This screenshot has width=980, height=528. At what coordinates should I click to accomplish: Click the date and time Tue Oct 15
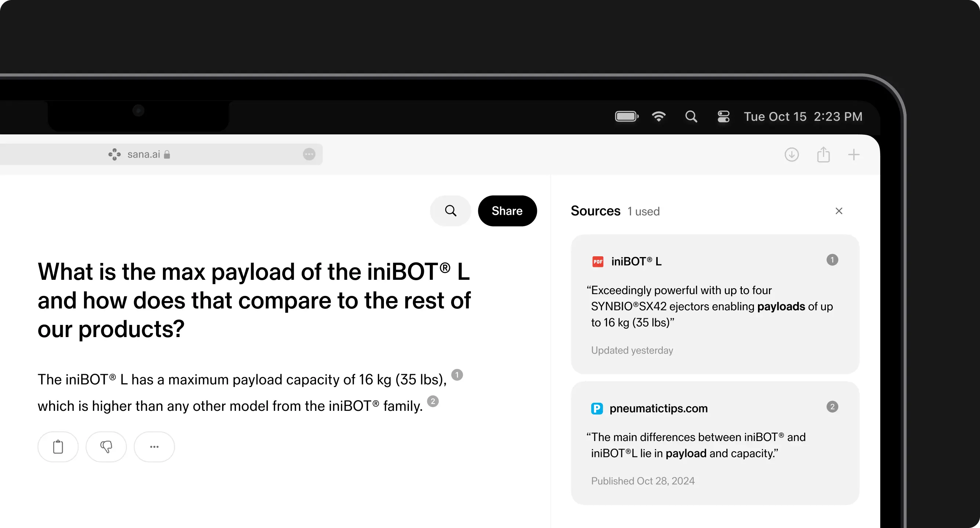click(803, 116)
